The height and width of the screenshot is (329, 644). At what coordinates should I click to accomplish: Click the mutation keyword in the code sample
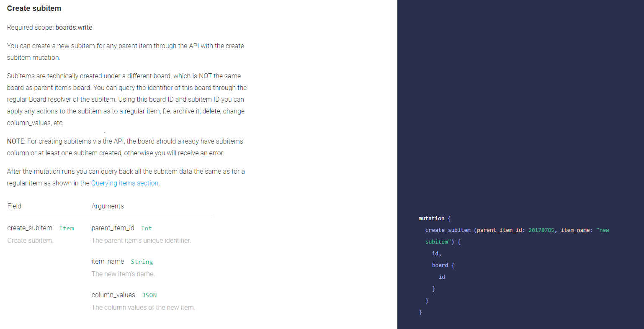tap(431, 218)
